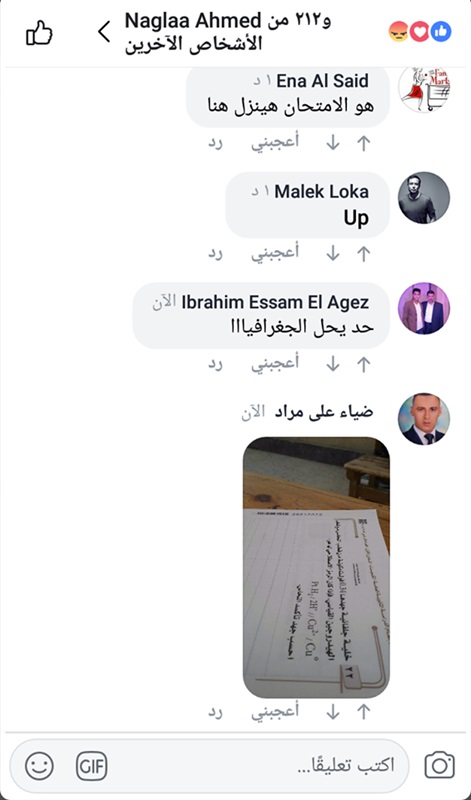Screen dimensions: 471x800
Task: Downvote Ena Al Said's comment
Action: [333, 143]
